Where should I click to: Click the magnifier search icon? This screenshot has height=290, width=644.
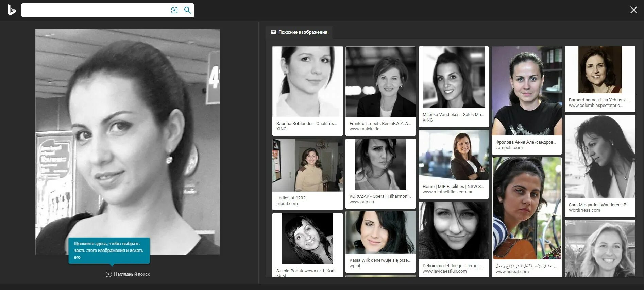coord(187,10)
